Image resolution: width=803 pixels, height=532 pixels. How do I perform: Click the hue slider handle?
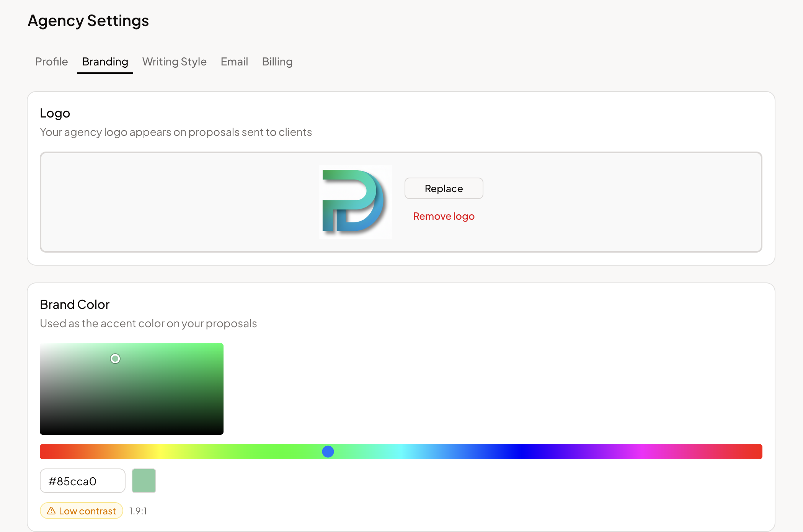(x=328, y=452)
